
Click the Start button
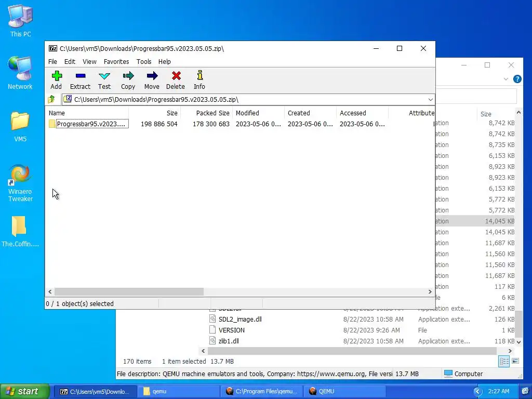[25, 392]
